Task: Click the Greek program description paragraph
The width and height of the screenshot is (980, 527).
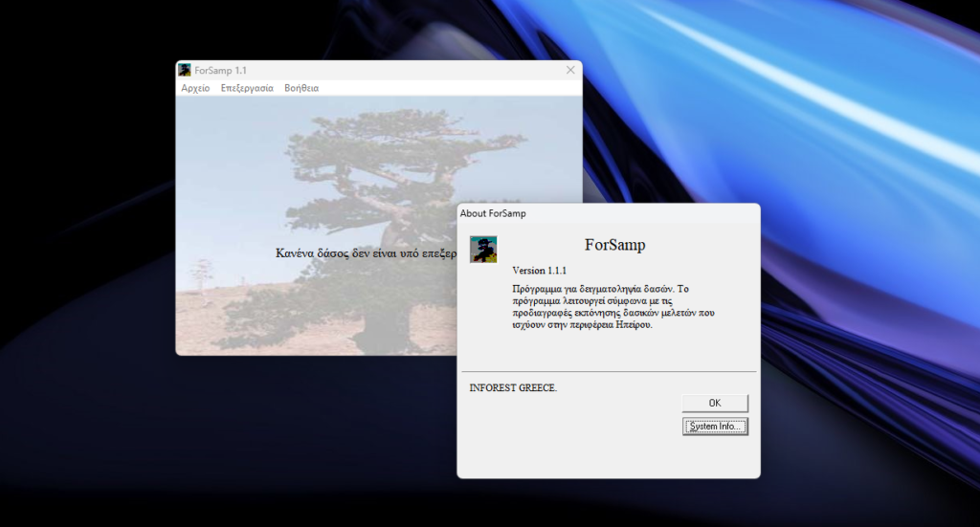Action: (x=613, y=307)
